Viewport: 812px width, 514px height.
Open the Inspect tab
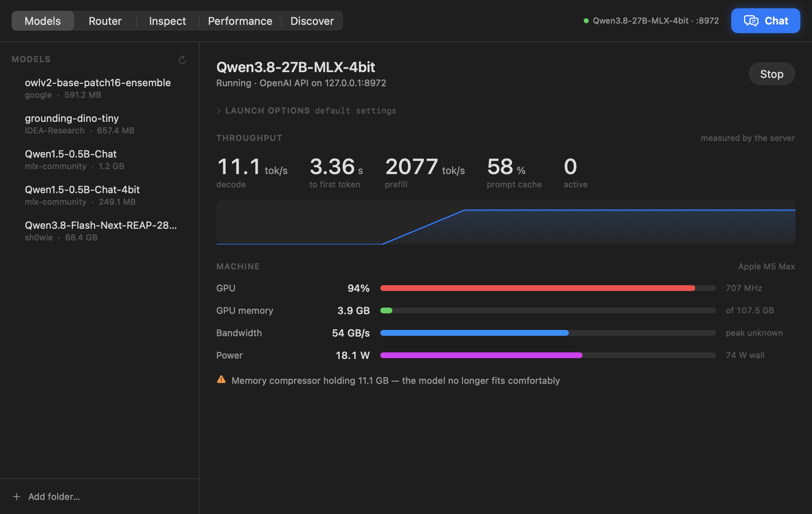[x=167, y=21]
